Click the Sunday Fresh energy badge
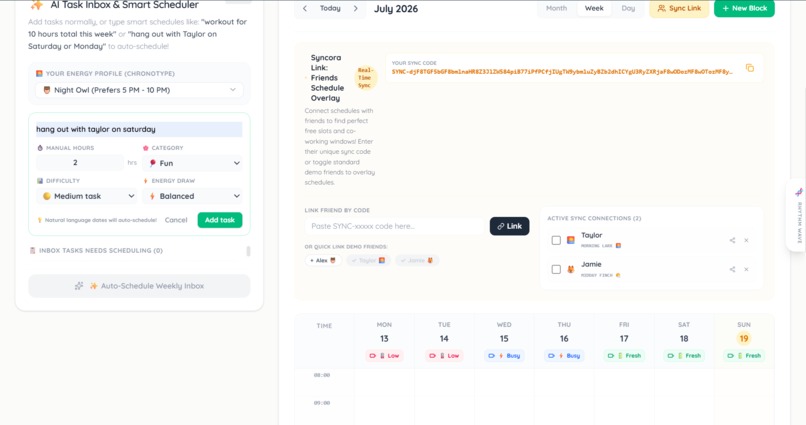The height and width of the screenshot is (425, 806). tap(744, 356)
